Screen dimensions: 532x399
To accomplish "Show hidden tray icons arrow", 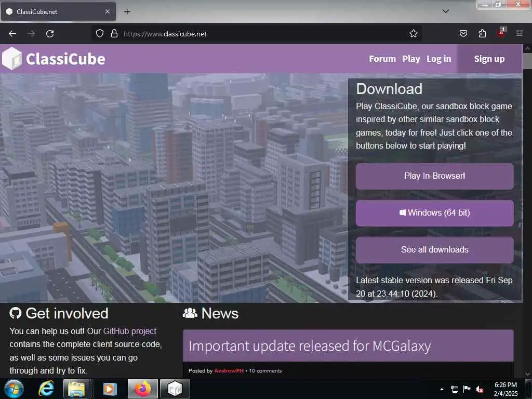I will click(x=442, y=389).
